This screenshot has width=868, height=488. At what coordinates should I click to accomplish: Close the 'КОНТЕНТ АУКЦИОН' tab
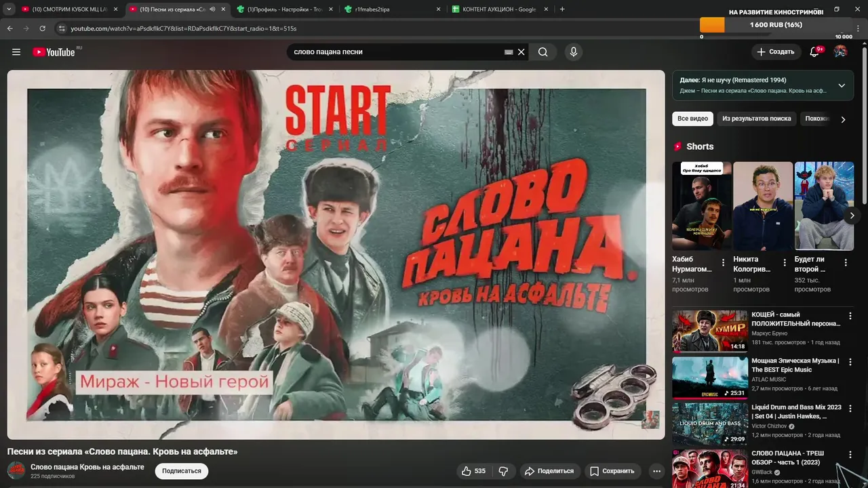(545, 9)
